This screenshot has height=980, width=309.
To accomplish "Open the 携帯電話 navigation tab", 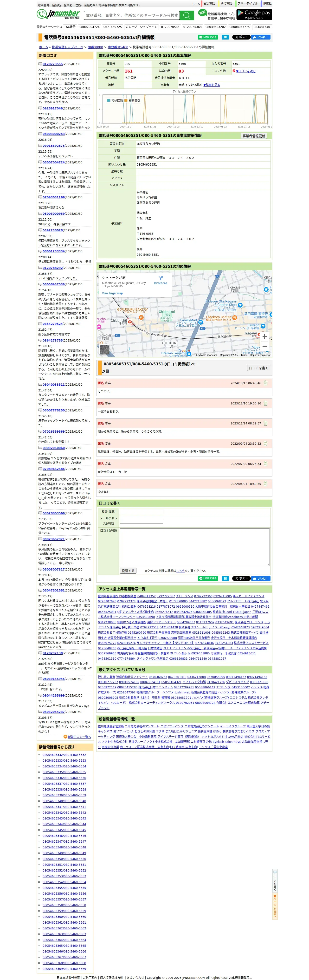I will coord(226,3).
